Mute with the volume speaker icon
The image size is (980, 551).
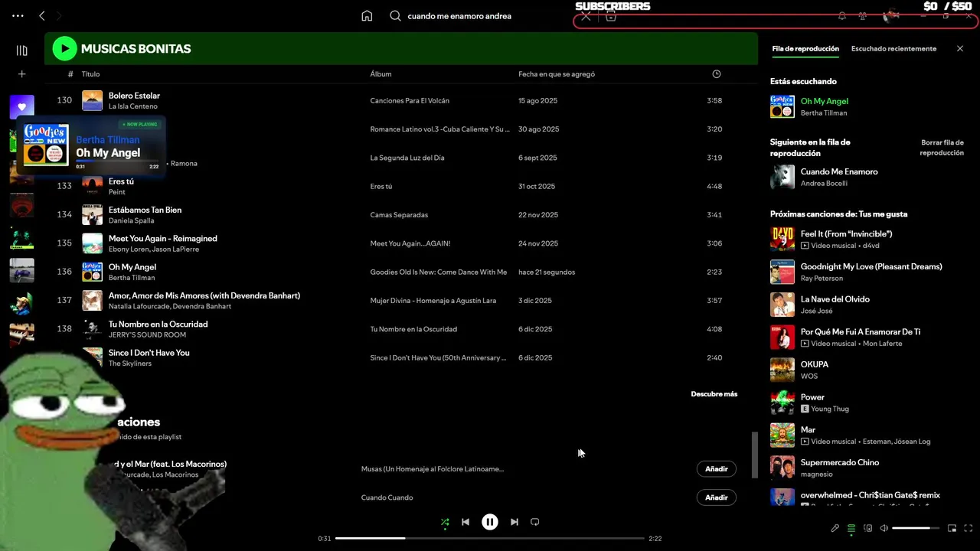884,528
